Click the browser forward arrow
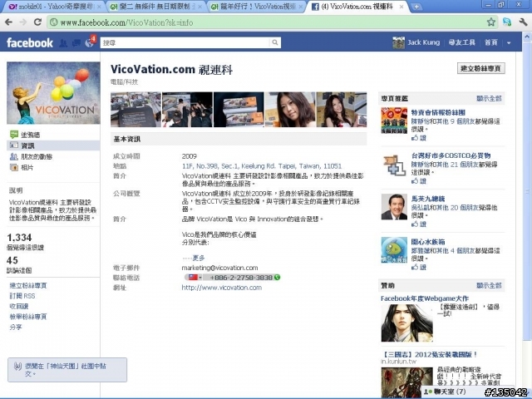 (23, 22)
